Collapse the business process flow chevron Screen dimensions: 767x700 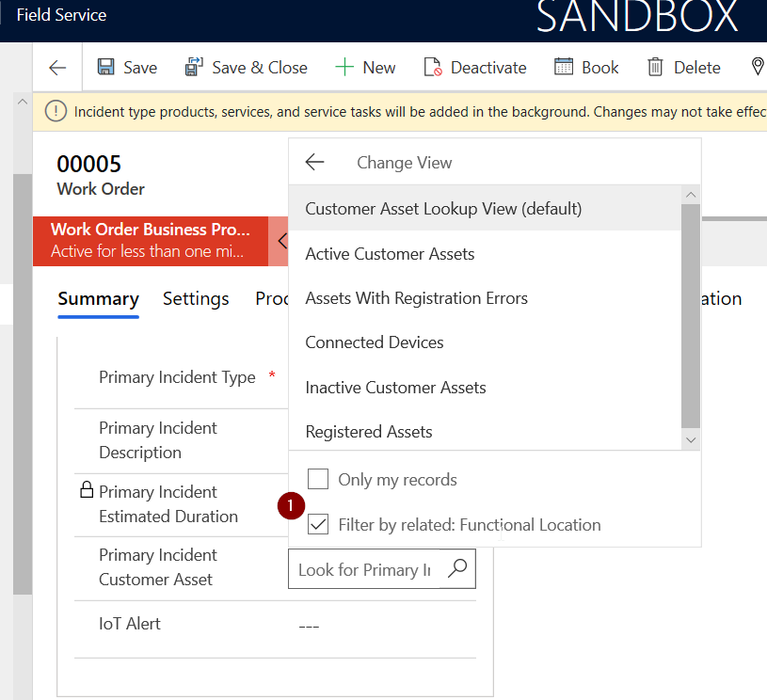[x=280, y=241]
